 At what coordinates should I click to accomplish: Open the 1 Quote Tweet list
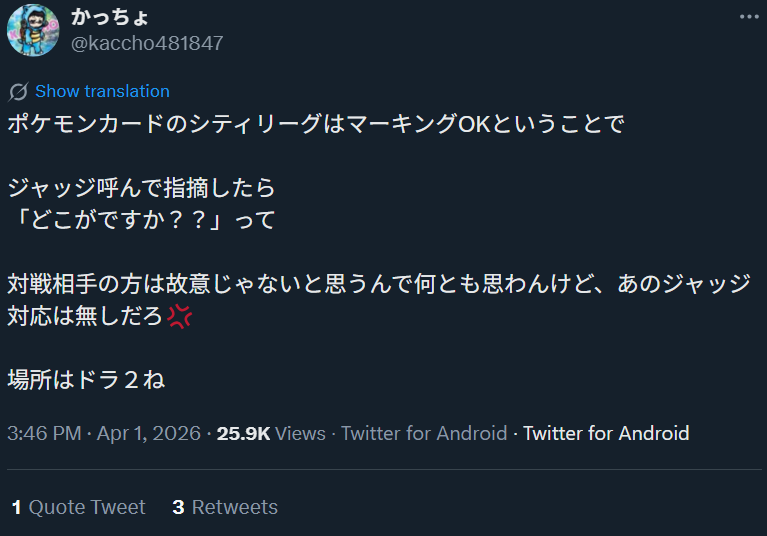(x=78, y=507)
